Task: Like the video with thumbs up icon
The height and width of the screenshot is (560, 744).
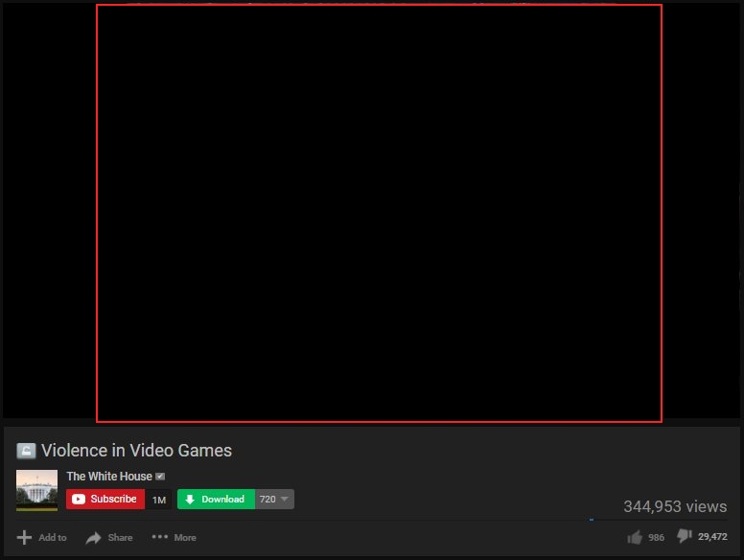Action: (635, 537)
